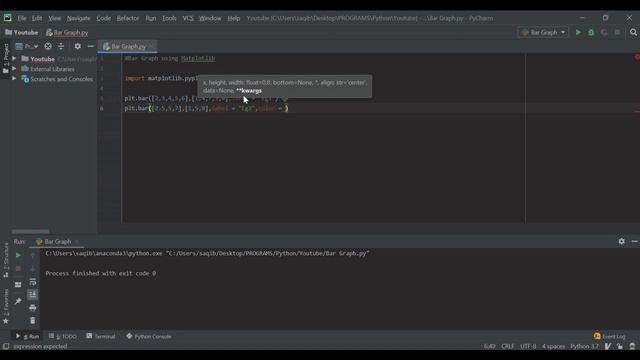Toggle the 1: Project side tab

point(6,58)
